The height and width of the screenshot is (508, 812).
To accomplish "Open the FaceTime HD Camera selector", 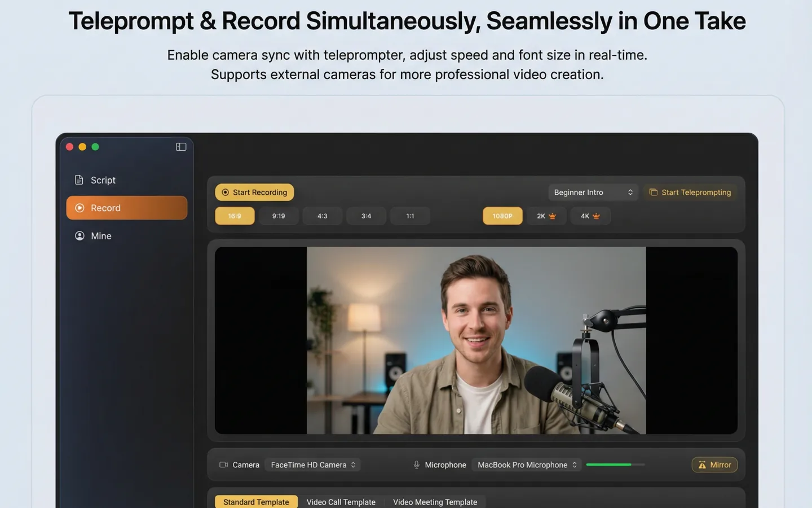I will point(312,465).
